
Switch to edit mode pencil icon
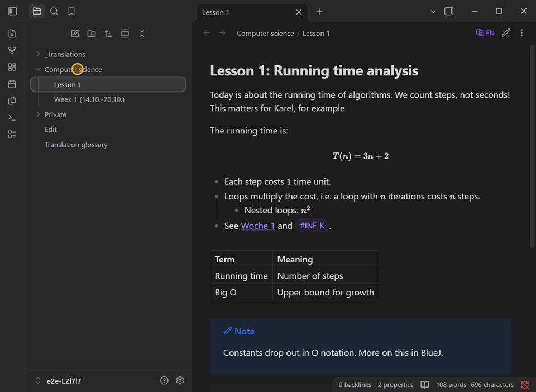coord(506,33)
